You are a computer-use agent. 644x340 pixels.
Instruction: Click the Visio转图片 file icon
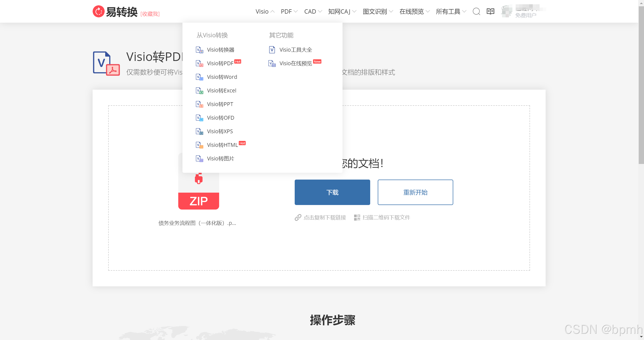click(199, 159)
